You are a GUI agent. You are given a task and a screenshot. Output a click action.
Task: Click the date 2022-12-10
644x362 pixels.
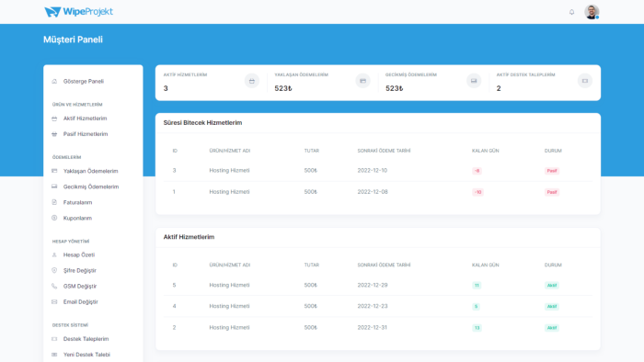(x=372, y=171)
